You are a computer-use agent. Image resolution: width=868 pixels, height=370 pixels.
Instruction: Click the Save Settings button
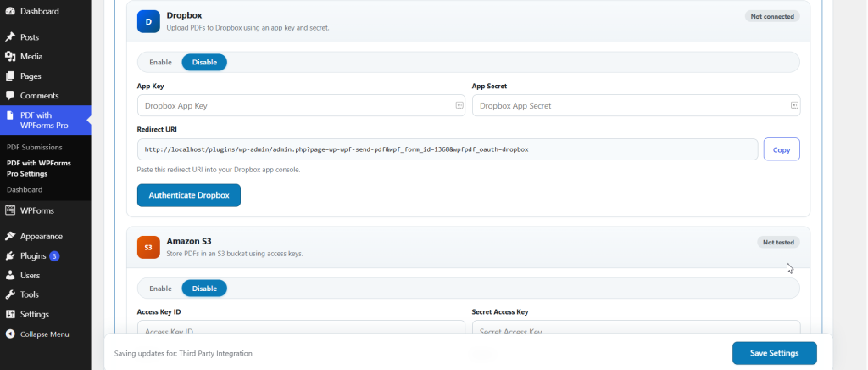pyautogui.click(x=774, y=353)
